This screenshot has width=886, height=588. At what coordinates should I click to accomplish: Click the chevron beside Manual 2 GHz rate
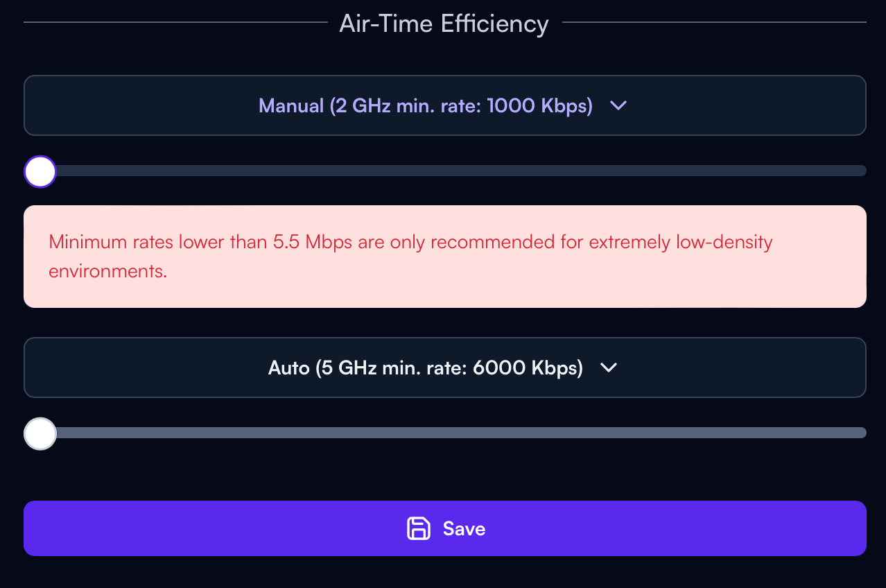[618, 105]
